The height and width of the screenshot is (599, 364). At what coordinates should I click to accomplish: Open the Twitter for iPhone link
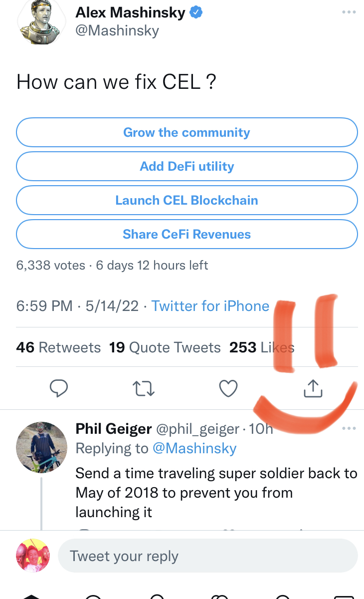pos(210,305)
